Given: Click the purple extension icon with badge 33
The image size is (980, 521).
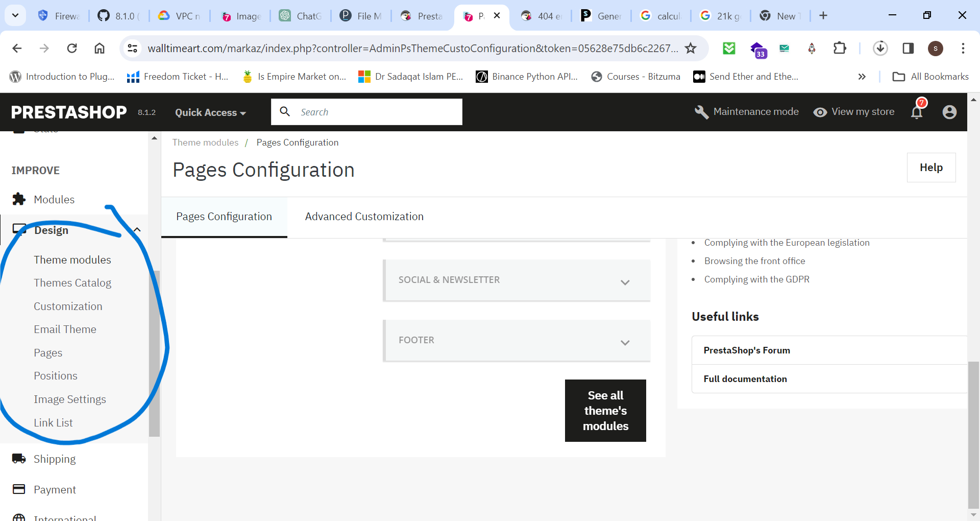Looking at the screenshot, I should point(757,49).
